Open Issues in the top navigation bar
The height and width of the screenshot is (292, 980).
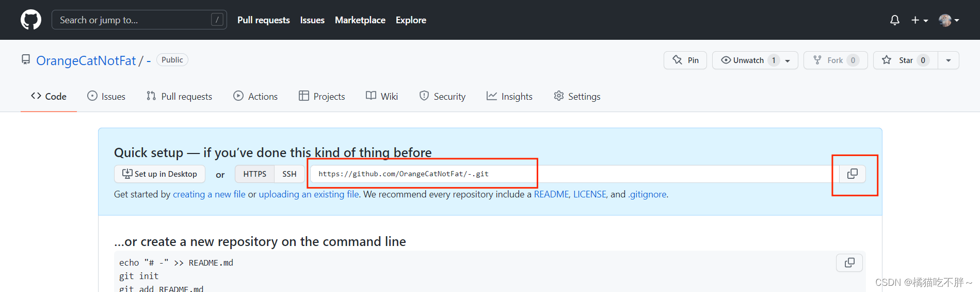(312, 20)
